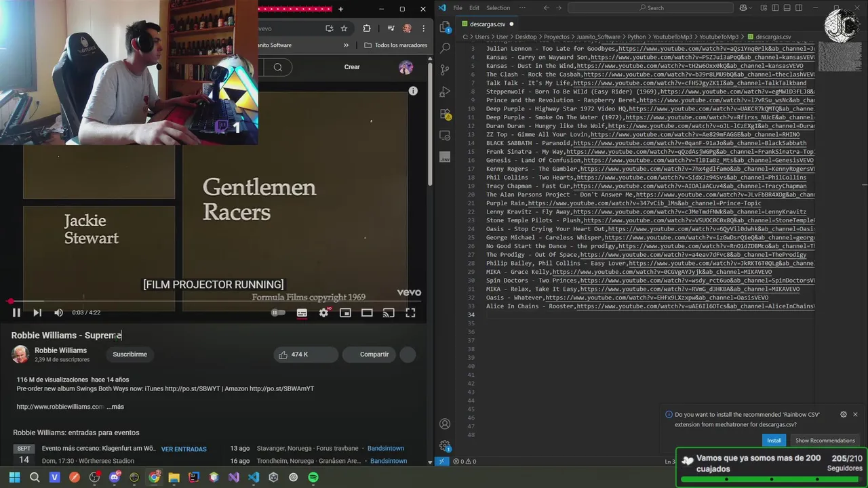
Task: Go back in VS Code navigation
Action: pos(547,8)
